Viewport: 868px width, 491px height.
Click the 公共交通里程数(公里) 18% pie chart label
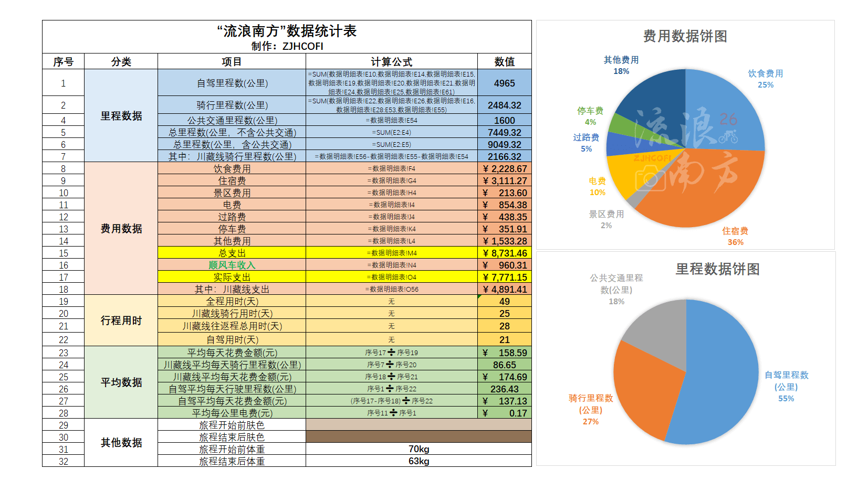(616, 289)
